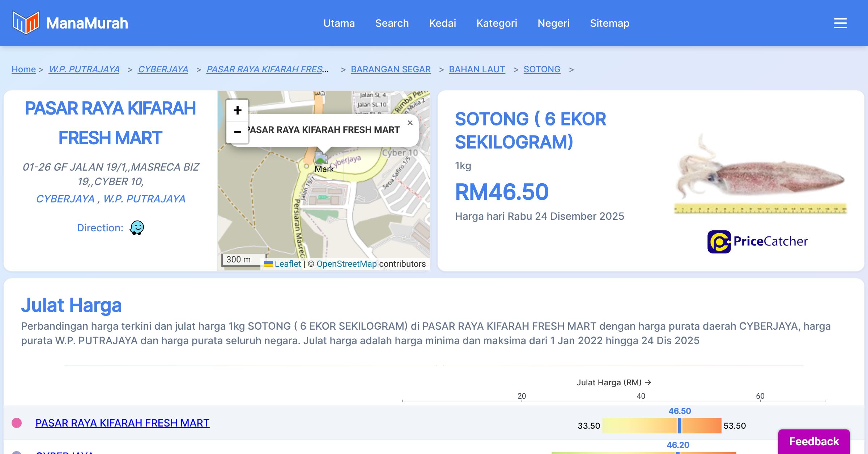Open the Utama menu item
Screen dimensions: 868x454
(339, 23)
